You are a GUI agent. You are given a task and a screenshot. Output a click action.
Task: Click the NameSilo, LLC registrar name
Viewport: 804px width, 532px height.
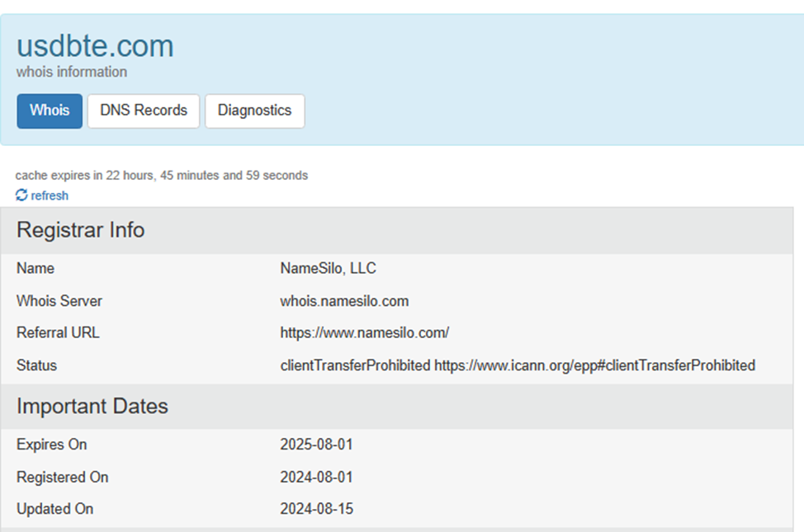tap(329, 268)
